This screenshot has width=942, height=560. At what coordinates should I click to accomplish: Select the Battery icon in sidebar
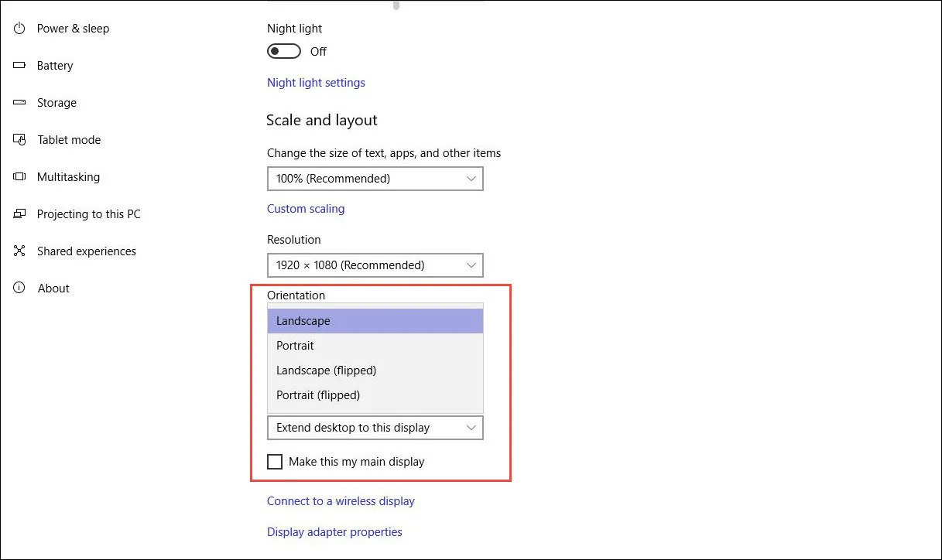tap(19, 66)
